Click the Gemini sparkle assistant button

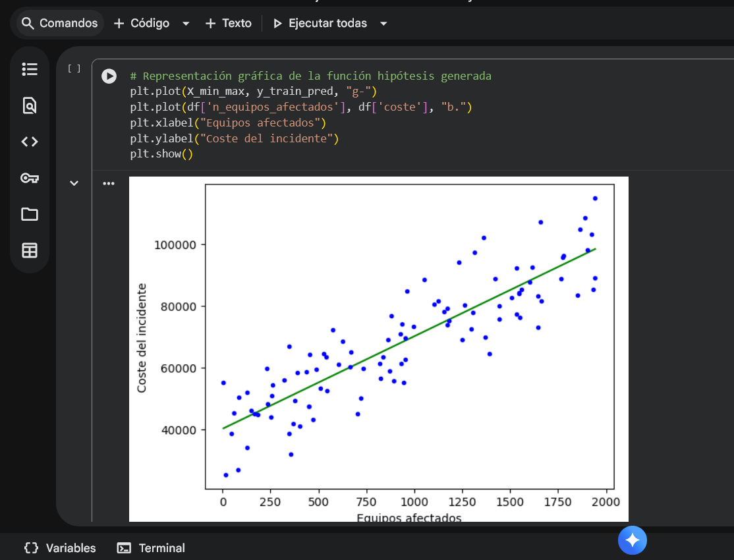tap(632, 540)
